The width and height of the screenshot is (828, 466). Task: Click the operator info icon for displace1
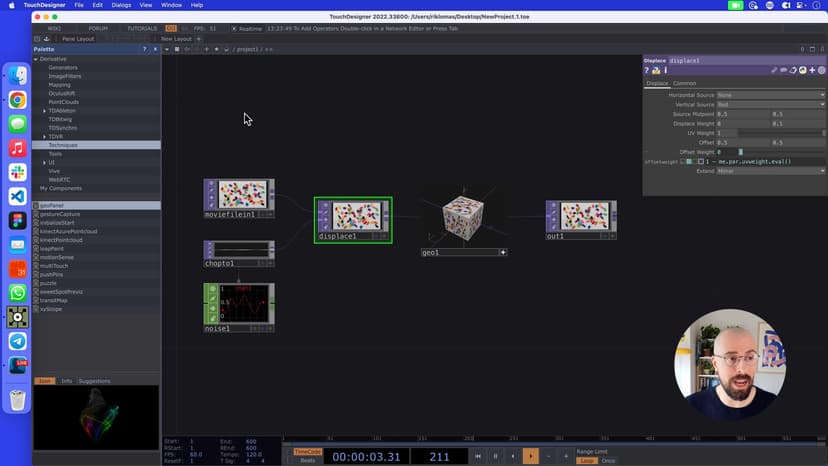[x=665, y=70]
